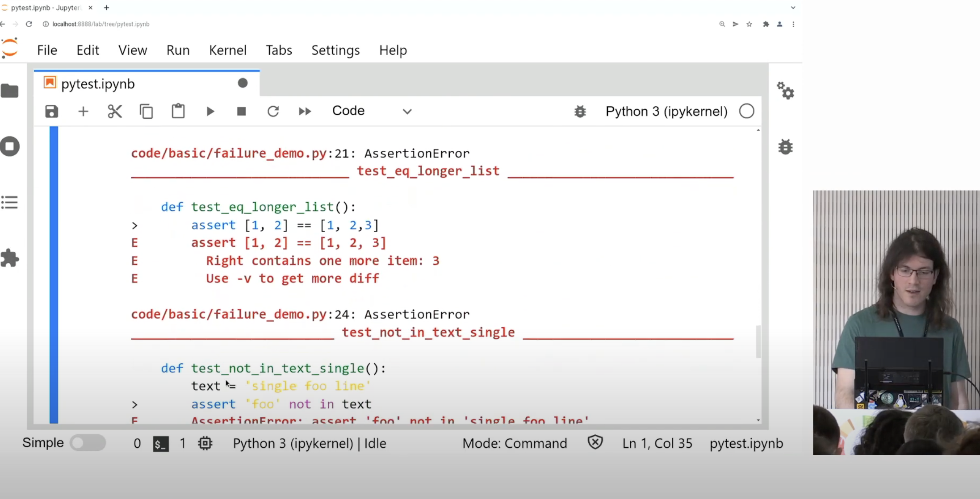Click the scroll-down arrow of output area
The height and width of the screenshot is (499, 980).
point(758,420)
